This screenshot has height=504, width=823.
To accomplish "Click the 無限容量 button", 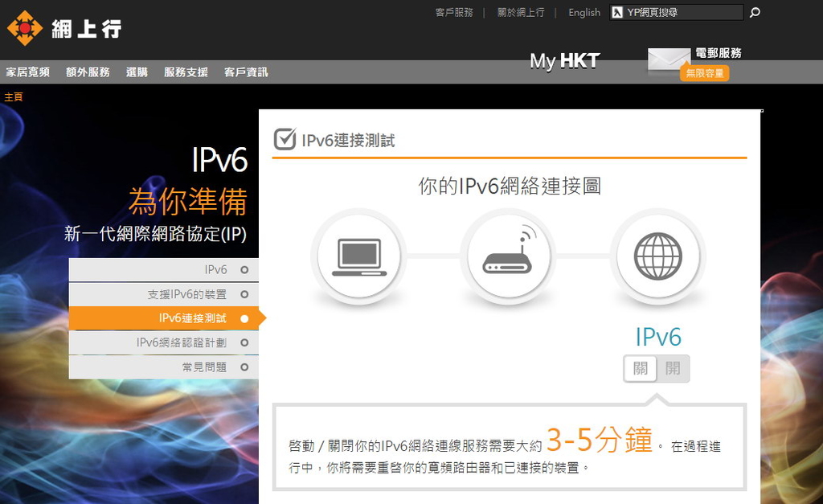I will 703,72.
